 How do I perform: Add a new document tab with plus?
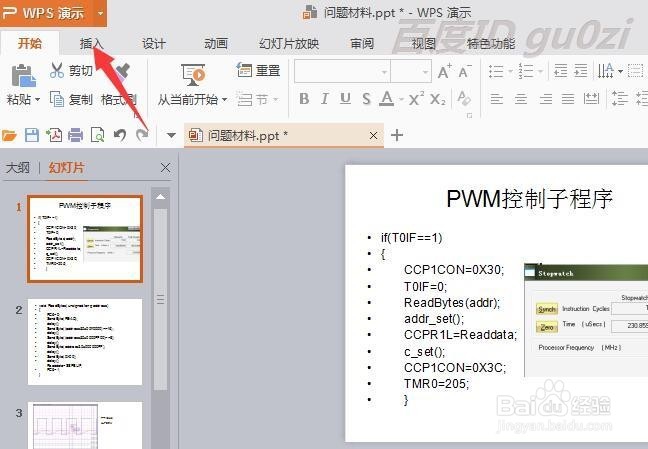[397, 135]
